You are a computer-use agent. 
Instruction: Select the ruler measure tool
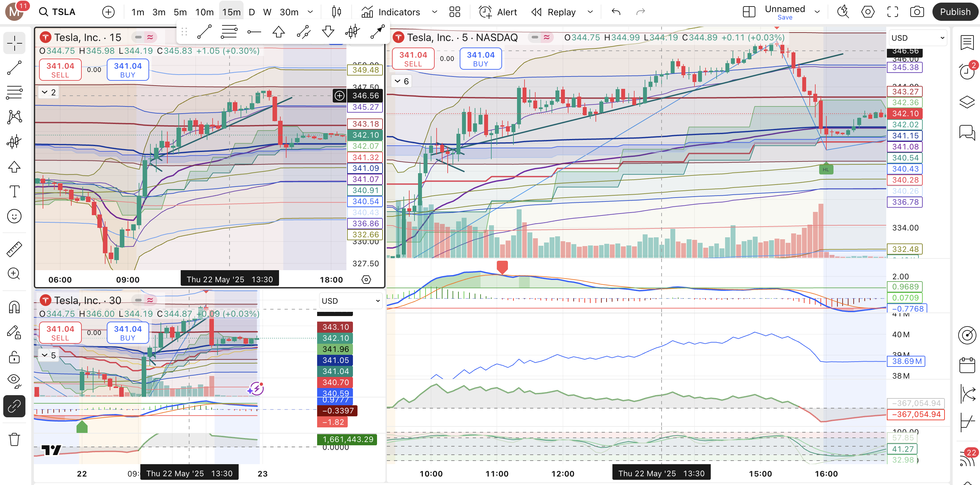(x=14, y=249)
